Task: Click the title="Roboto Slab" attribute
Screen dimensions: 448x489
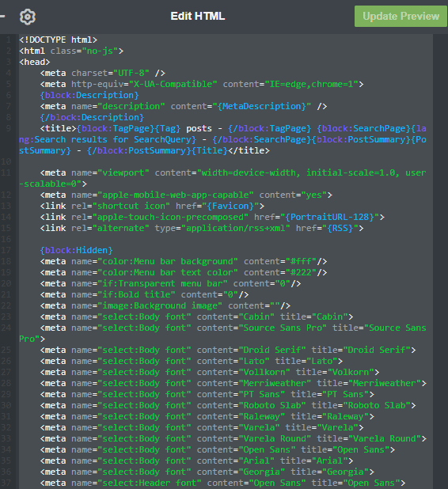Action: (x=361, y=405)
